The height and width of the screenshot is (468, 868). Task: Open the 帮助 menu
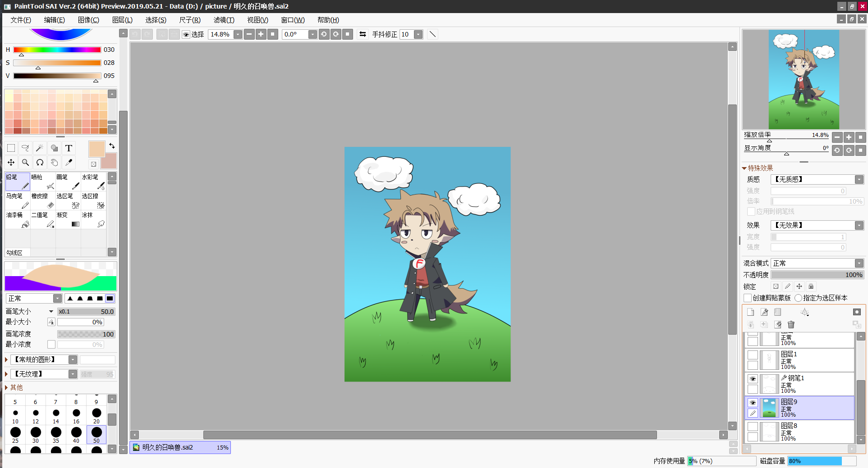[x=328, y=20]
